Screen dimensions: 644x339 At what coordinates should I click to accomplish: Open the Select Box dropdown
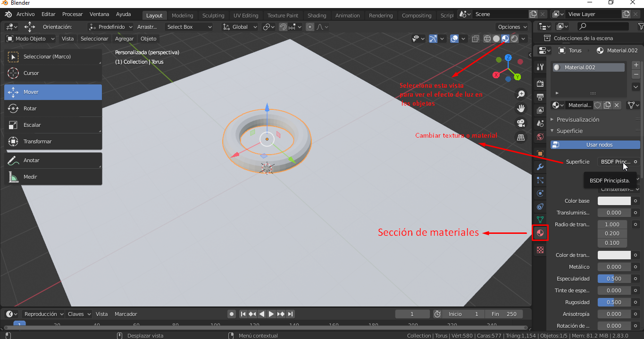[x=189, y=26]
